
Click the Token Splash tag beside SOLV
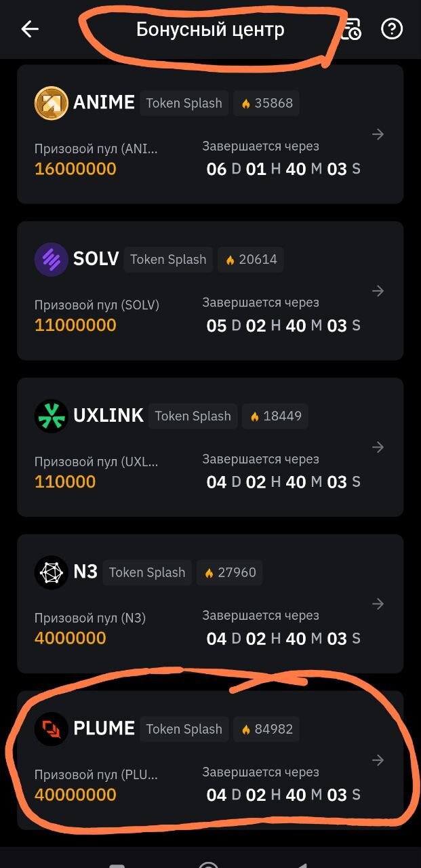click(x=168, y=260)
